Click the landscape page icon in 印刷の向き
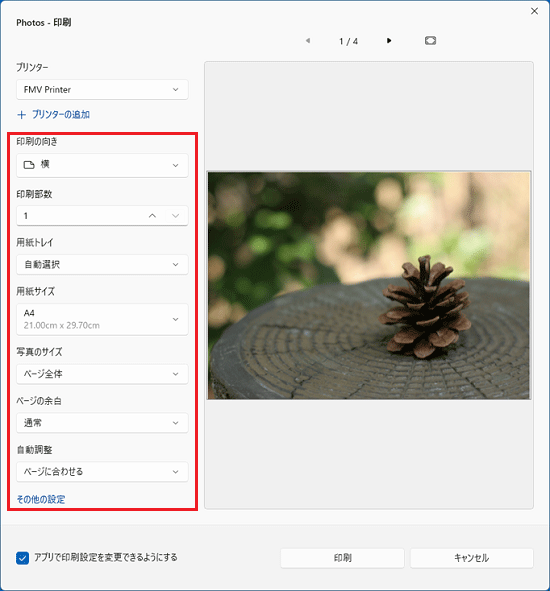The height and width of the screenshot is (591, 550). pos(29,165)
